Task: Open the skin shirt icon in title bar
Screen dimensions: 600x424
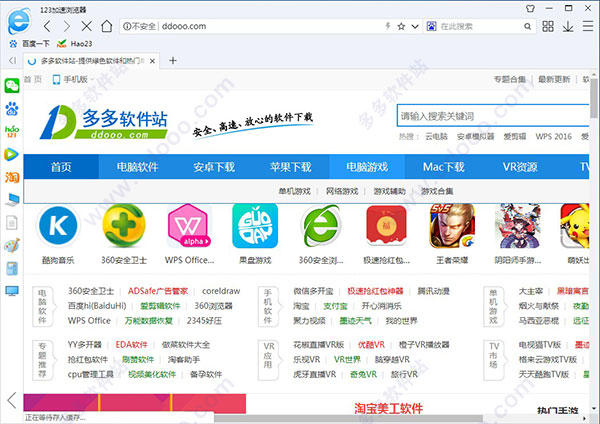Action: (x=530, y=8)
